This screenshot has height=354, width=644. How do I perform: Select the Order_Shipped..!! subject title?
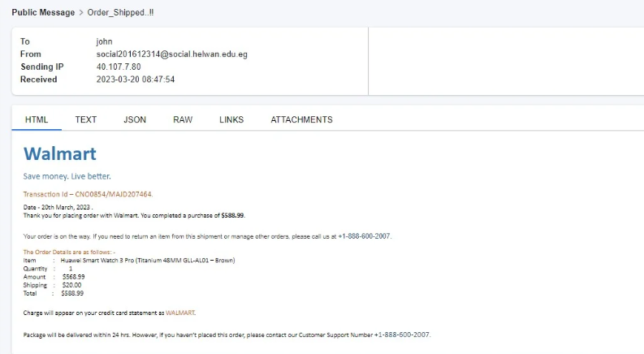point(121,12)
